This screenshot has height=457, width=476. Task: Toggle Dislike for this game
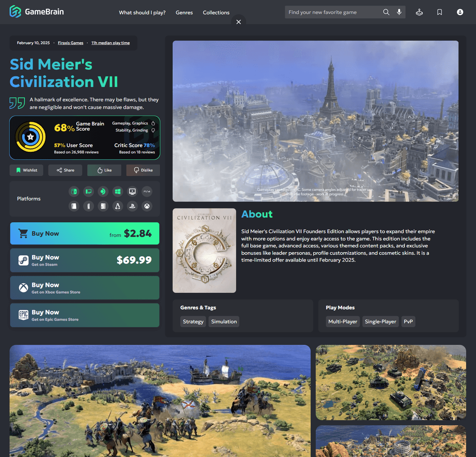coord(143,170)
